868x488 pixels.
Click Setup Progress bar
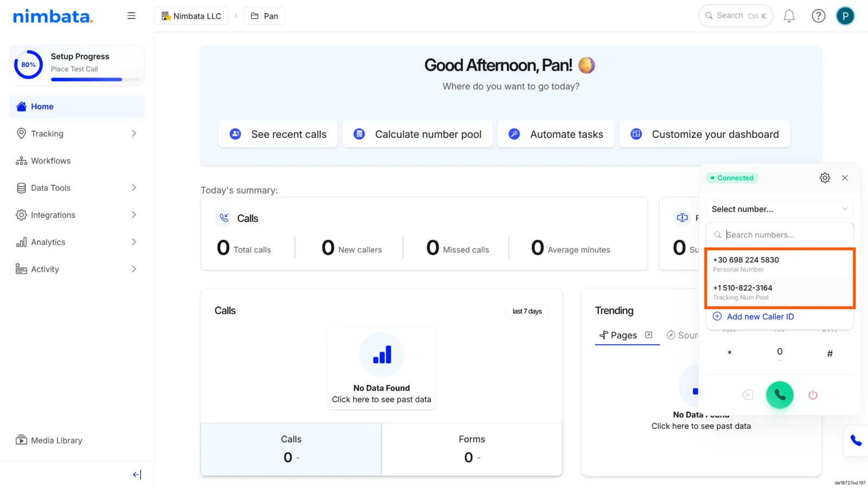click(x=95, y=80)
